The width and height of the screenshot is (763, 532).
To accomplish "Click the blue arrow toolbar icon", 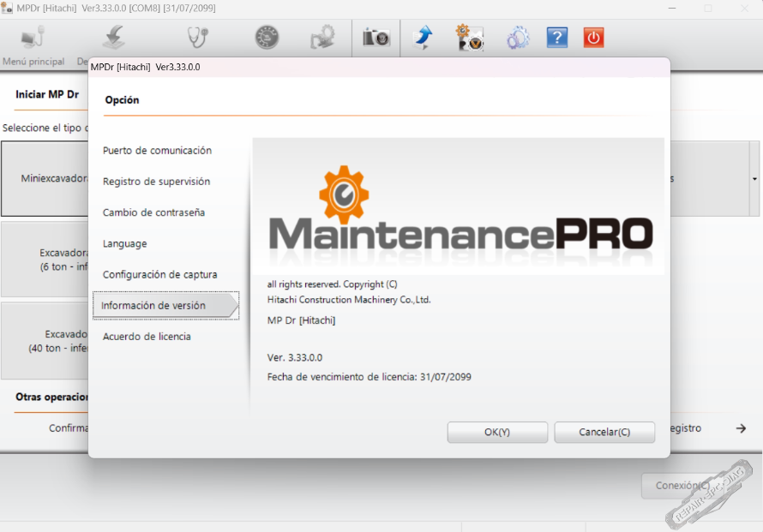I will click(423, 38).
